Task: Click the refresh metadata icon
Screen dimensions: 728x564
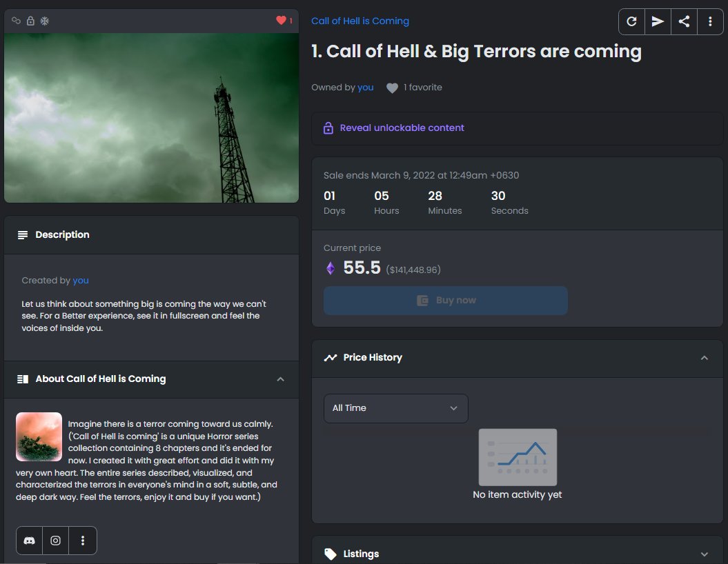Action: 631,21
